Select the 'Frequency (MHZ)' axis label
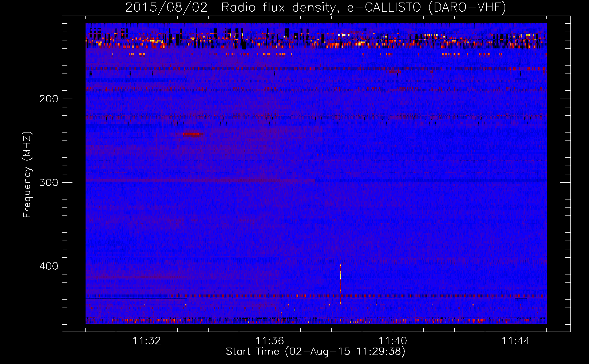Viewport: 589px width, 364px height. coord(27,175)
